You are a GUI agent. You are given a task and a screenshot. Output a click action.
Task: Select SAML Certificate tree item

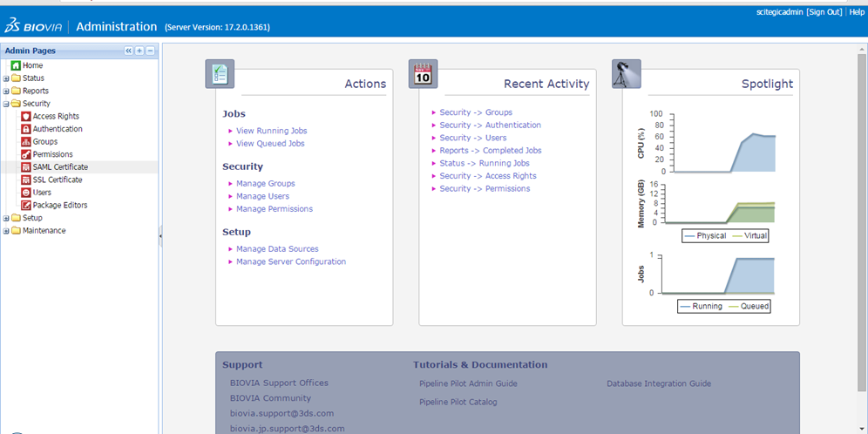pyautogui.click(x=60, y=167)
